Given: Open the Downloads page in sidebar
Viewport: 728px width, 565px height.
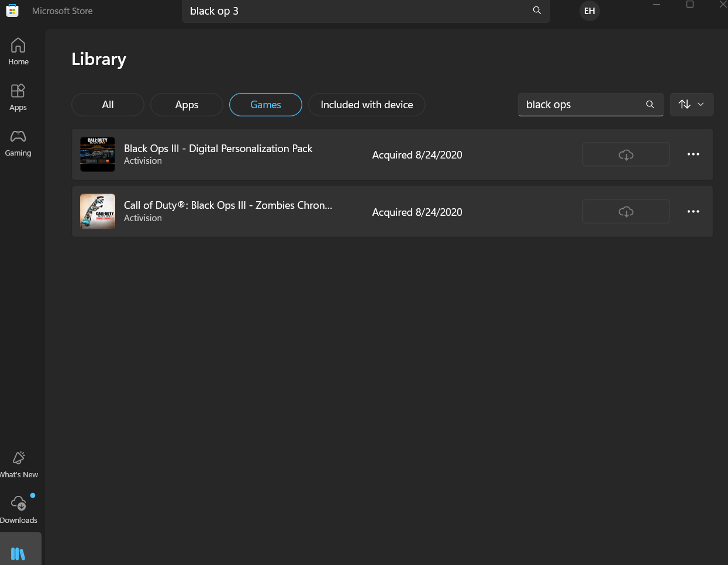Looking at the screenshot, I should point(18,510).
